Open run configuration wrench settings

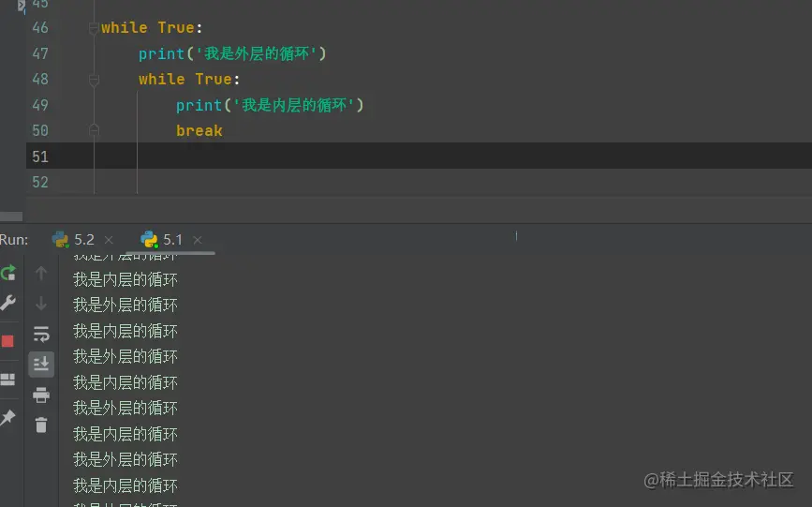tap(8, 303)
